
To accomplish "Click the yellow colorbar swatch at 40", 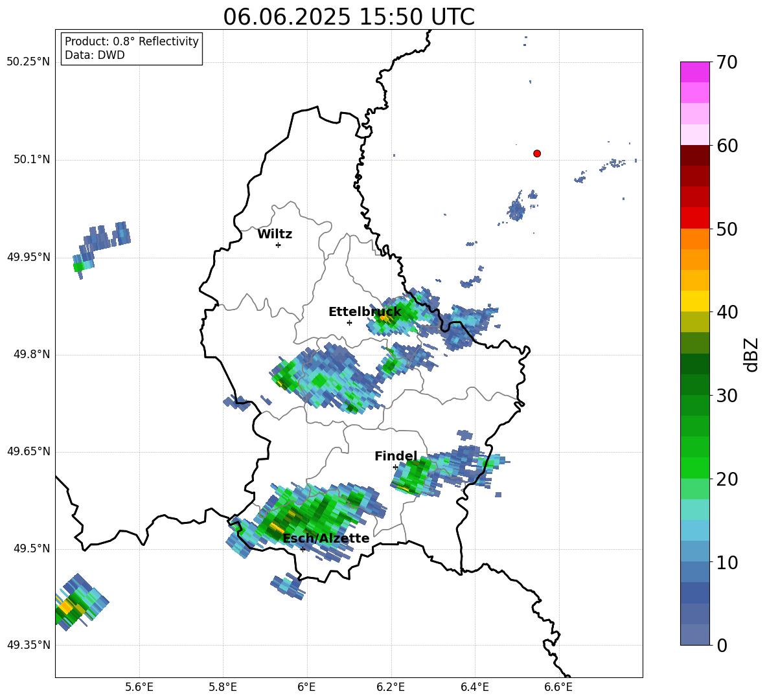I will coord(694,301).
